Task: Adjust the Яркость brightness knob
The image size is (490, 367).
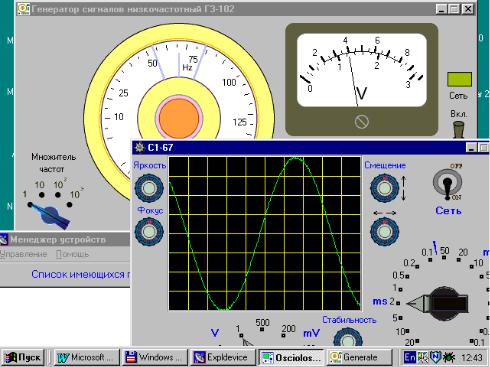Action: point(149,188)
